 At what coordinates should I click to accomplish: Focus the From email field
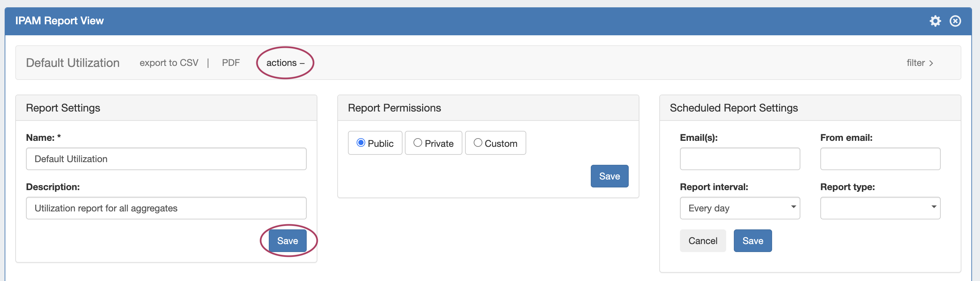tap(880, 159)
